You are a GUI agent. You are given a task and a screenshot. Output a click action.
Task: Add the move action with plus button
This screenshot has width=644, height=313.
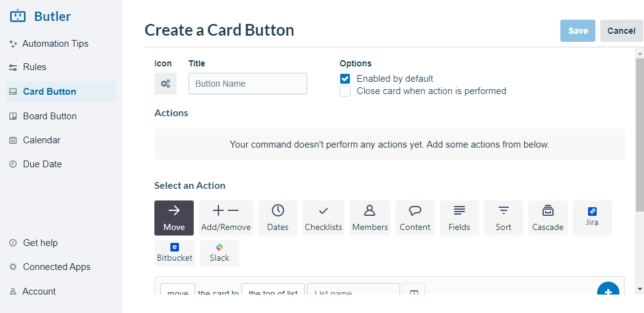click(608, 289)
